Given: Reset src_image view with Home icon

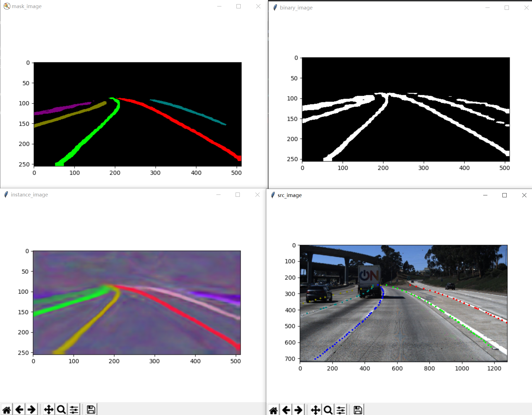Looking at the screenshot, I should click(274, 409).
